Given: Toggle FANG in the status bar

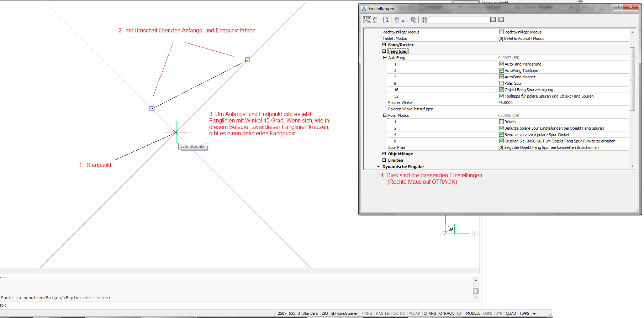Looking at the screenshot, I should [367, 313].
